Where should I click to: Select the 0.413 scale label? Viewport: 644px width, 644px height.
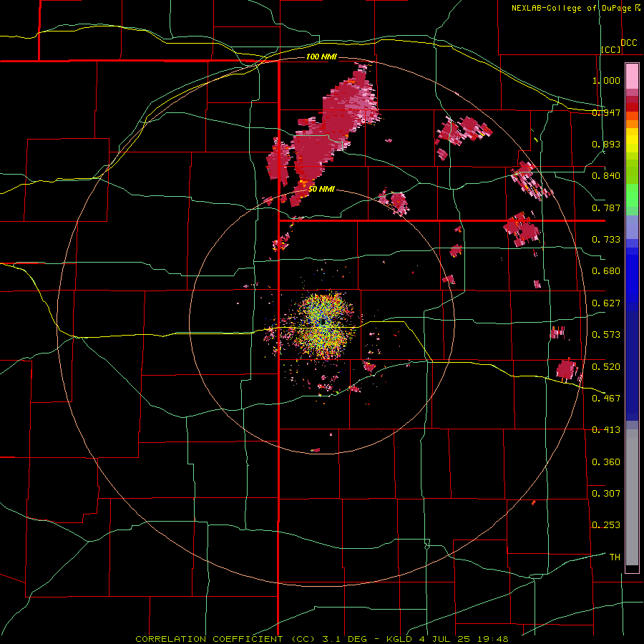(606, 430)
